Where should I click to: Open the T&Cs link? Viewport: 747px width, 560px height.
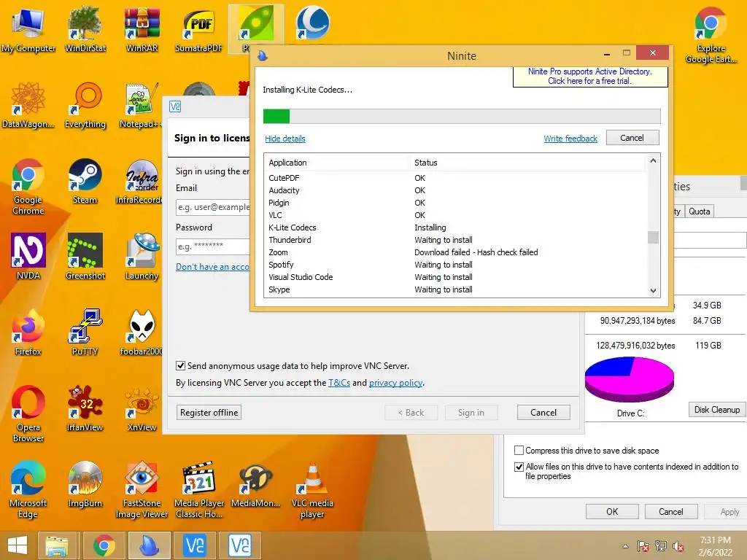(339, 382)
